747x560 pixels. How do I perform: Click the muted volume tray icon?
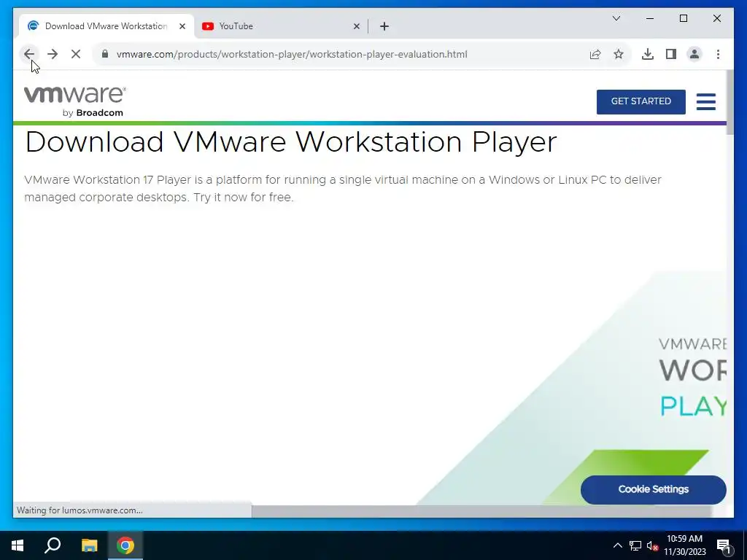click(x=651, y=545)
